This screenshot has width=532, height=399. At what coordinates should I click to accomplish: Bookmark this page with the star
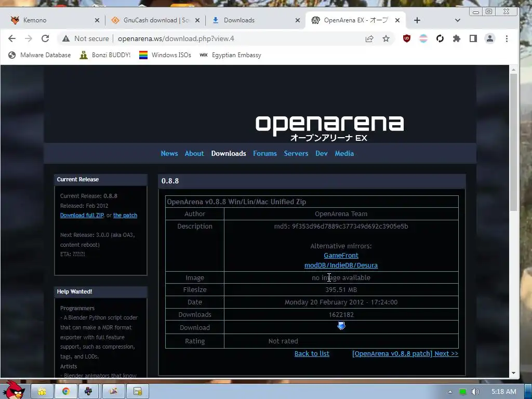386,38
